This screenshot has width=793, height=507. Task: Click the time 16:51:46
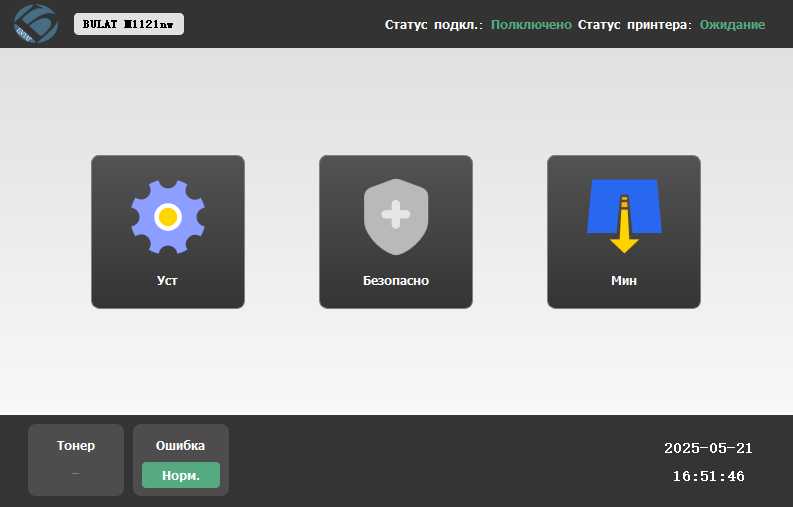(x=708, y=476)
